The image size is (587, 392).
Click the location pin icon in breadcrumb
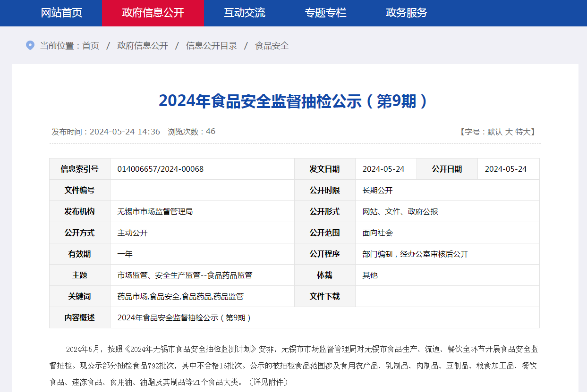pos(30,46)
